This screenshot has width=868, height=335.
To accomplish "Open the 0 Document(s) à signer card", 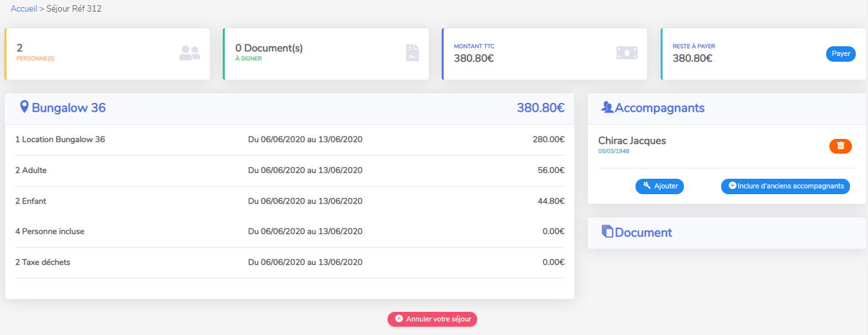I will click(x=326, y=53).
